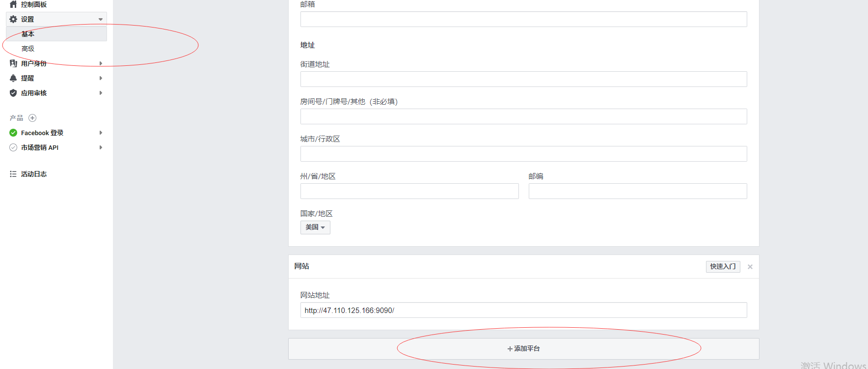The height and width of the screenshot is (369, 868).
Task: Open the 国家/地区 美国 dropdown
Action: [315, 227]
